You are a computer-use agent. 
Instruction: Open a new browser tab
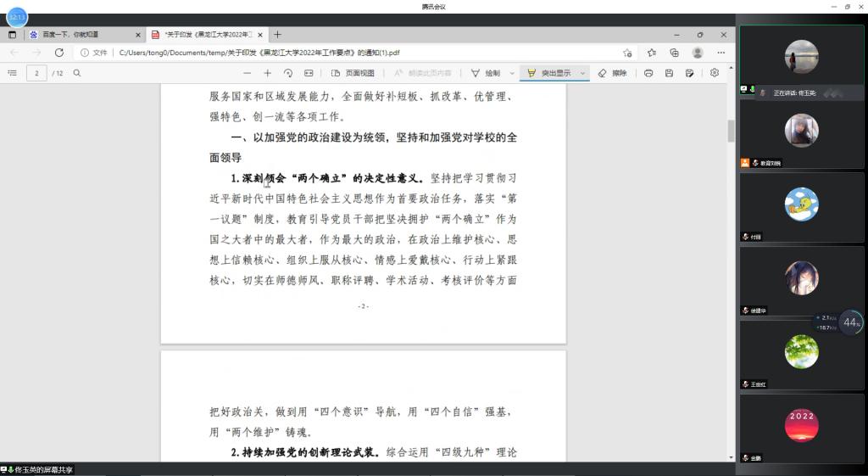click(277, 35)
